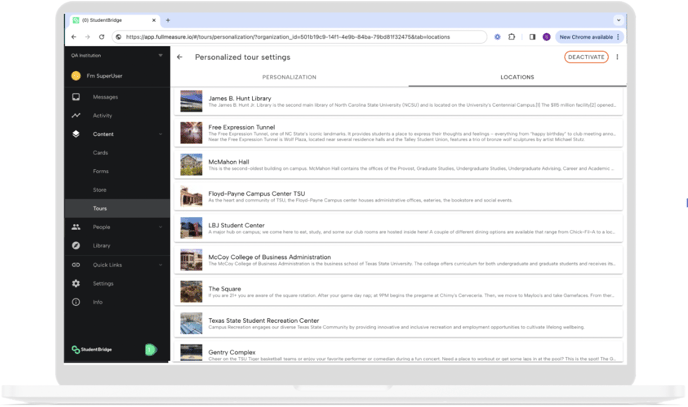This screenshot has height=407, width=688.
Task: Click the browser forward button
Action: coord(87,37)
